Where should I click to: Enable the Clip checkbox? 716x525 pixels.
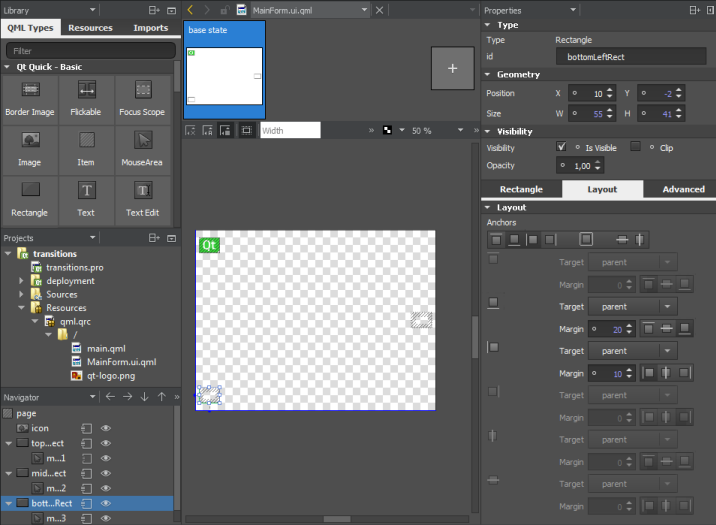(635, 147)
